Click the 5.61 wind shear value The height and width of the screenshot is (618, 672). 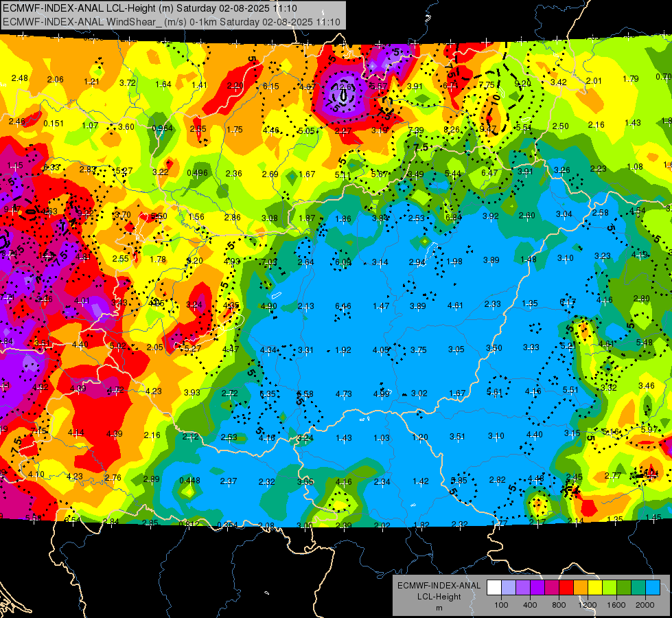point(494,392)
